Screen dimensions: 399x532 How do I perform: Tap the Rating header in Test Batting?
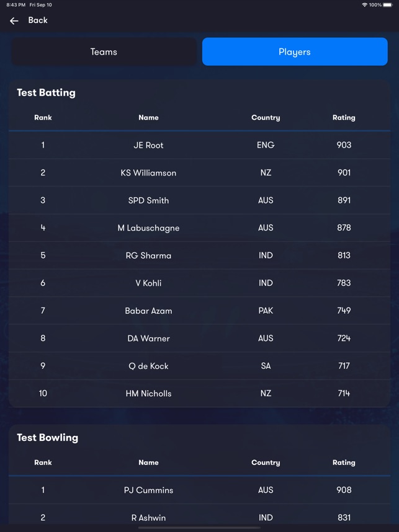click(344, 117)
